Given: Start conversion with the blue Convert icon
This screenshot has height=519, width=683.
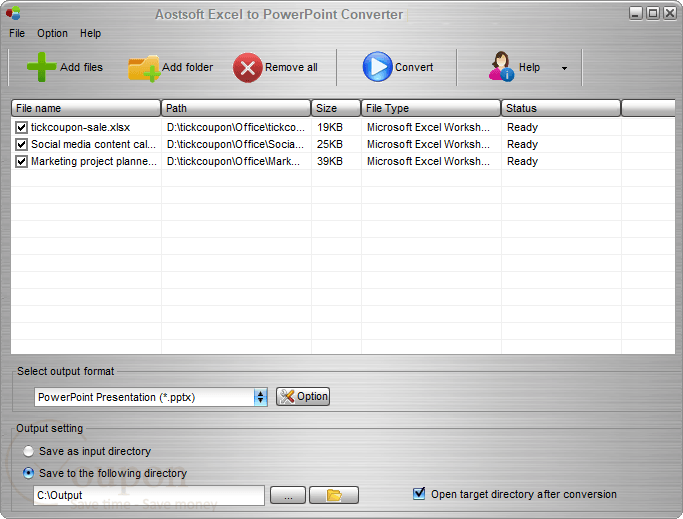Looking at the screenshot, I should 377,67.
